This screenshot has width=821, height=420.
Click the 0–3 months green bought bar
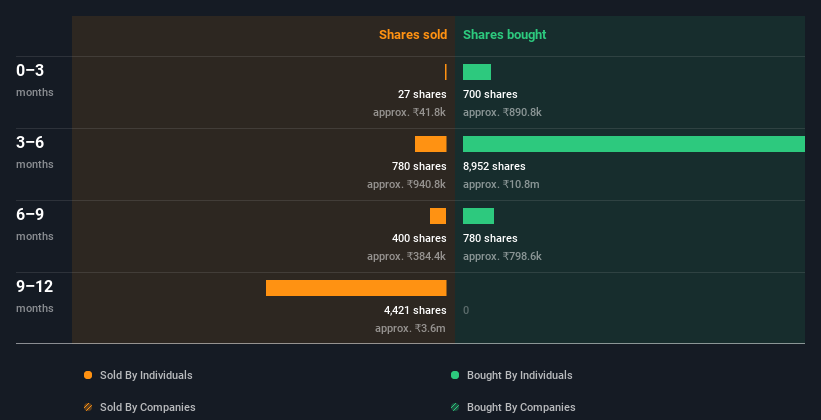(477, 72)
